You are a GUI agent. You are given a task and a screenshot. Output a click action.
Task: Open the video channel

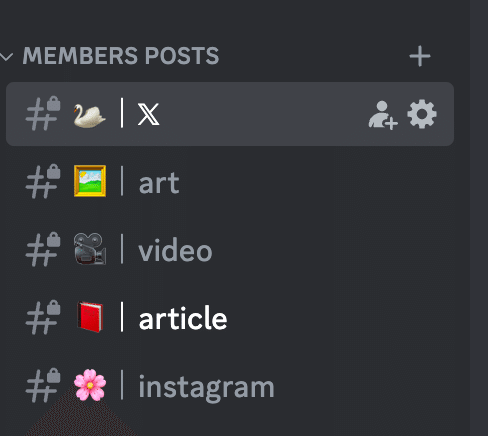(x=230, y=250)
